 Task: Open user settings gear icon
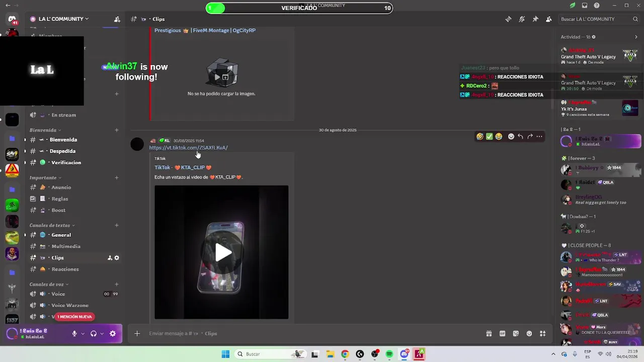(x=113, y=333)
